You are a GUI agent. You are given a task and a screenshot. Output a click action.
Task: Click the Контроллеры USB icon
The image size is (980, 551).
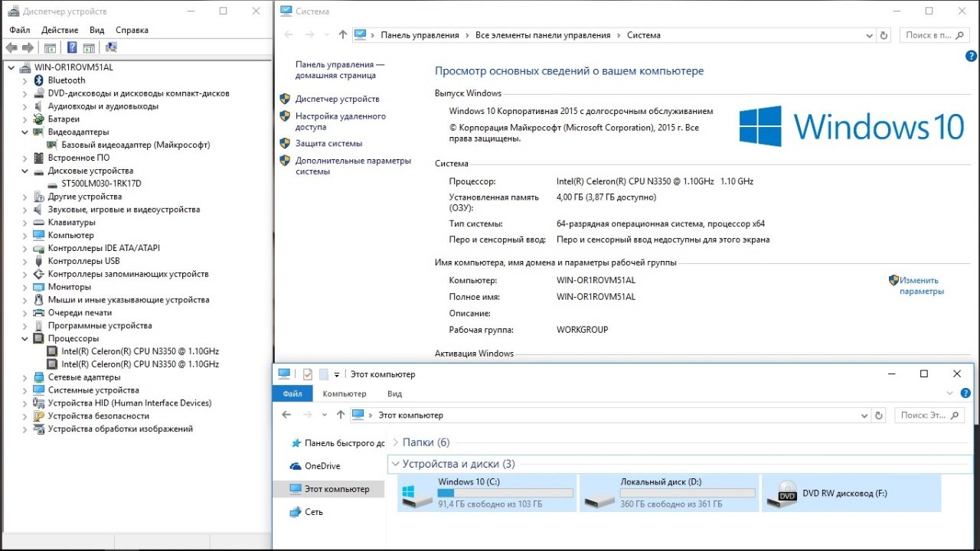pos(39,261)
